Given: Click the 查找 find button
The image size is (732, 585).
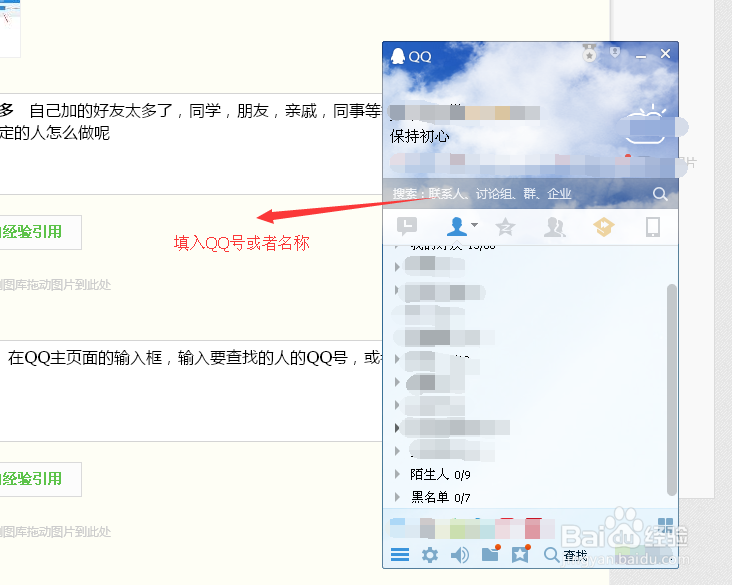Looking at the screenshot, I should 565,555.
